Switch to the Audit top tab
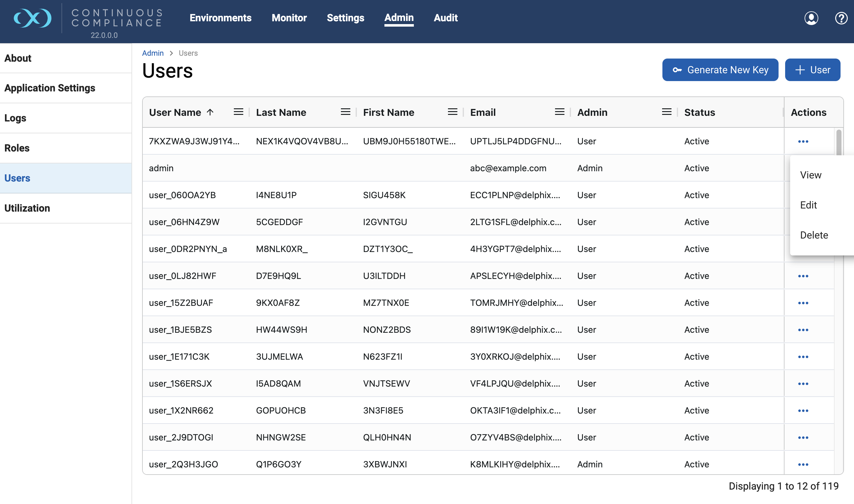 [445, 18]
